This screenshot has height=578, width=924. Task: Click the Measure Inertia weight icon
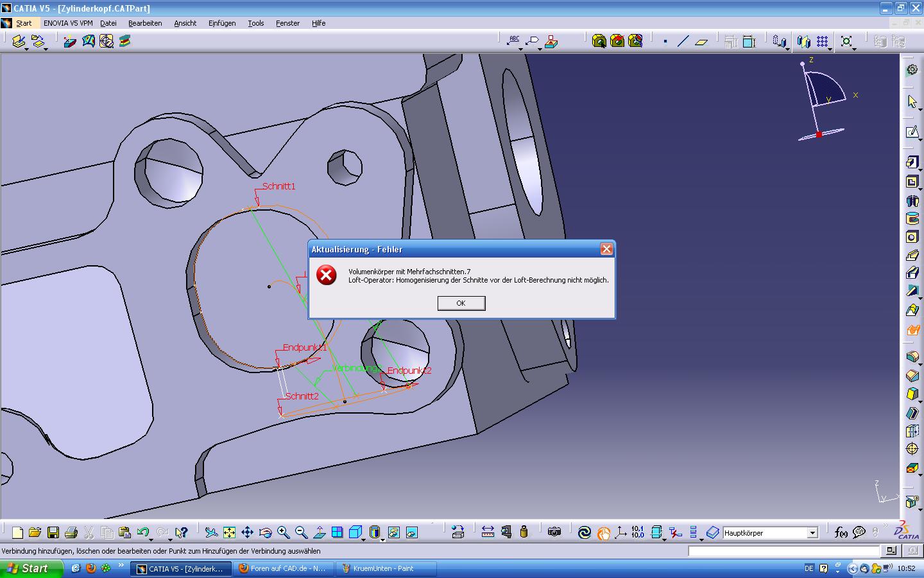point(524,532)
